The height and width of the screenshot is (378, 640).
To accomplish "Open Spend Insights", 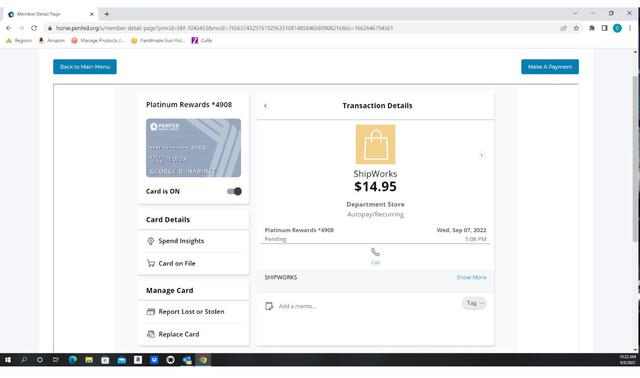I will (181, 241).
